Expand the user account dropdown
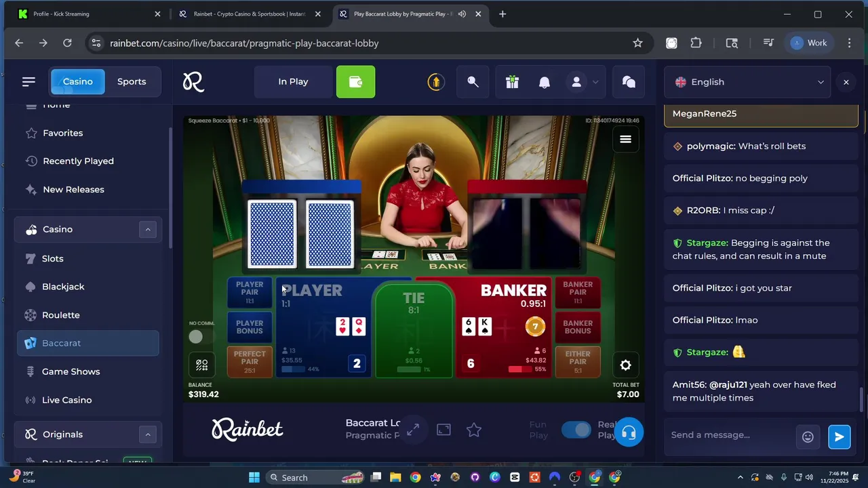This screenshot has width=868, height=488. point(595,82)
